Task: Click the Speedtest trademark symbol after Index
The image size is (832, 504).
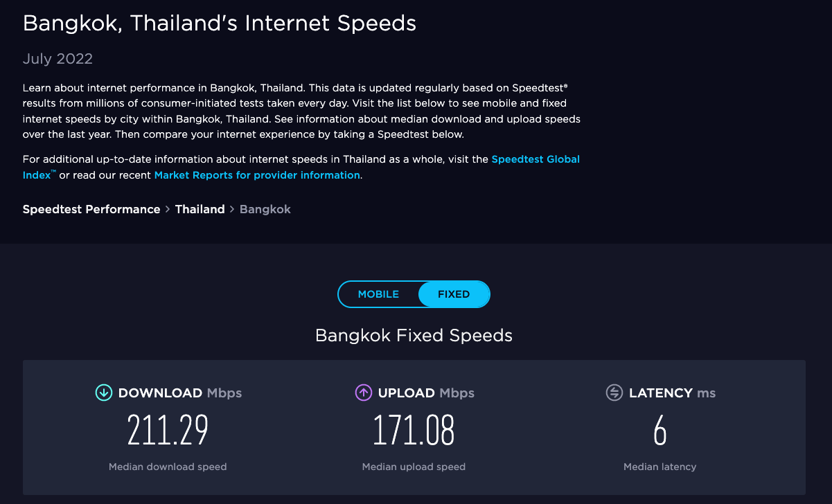Action: (x=52, y=171)
